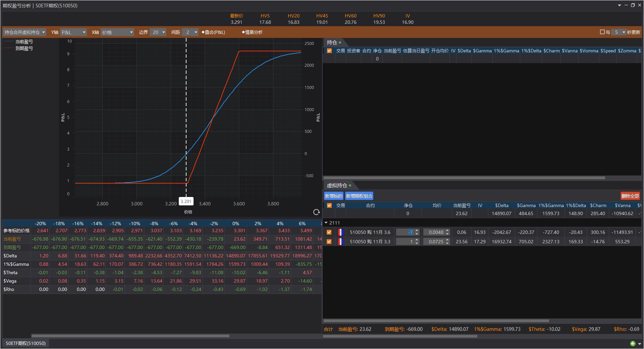Uncheck the 510050 购 11月 3.6 contract

tap(329, 232)
